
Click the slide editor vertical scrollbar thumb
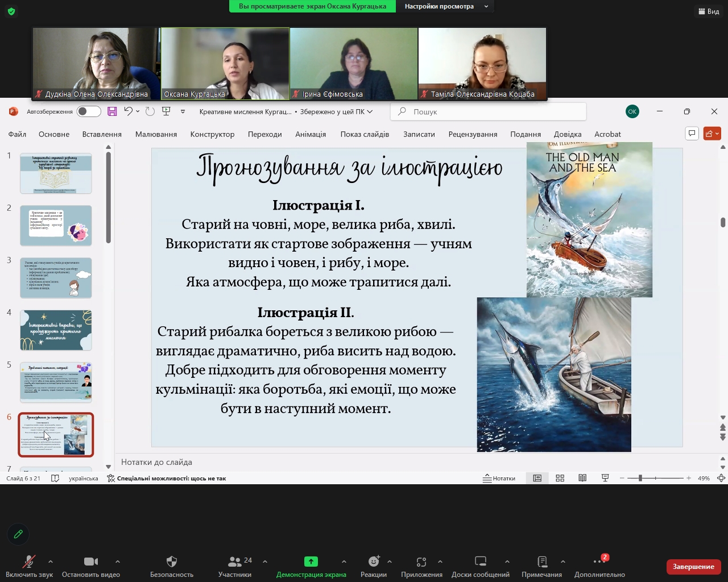point(723,222)
